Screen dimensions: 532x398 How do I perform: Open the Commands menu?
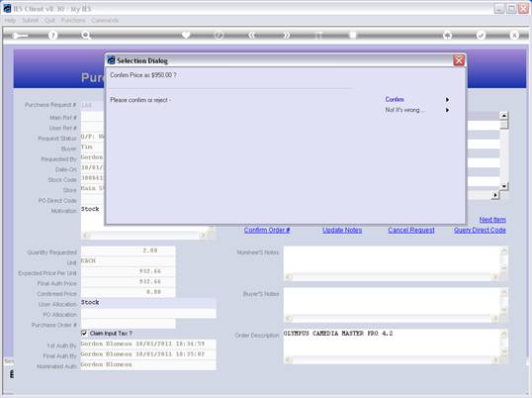coord(105,21)
